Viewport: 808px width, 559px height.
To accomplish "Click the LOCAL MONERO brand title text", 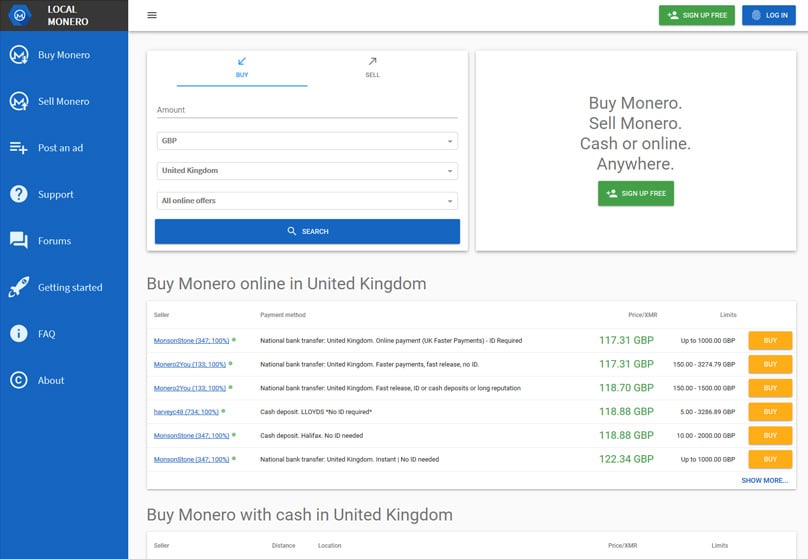I will (68, 15).
